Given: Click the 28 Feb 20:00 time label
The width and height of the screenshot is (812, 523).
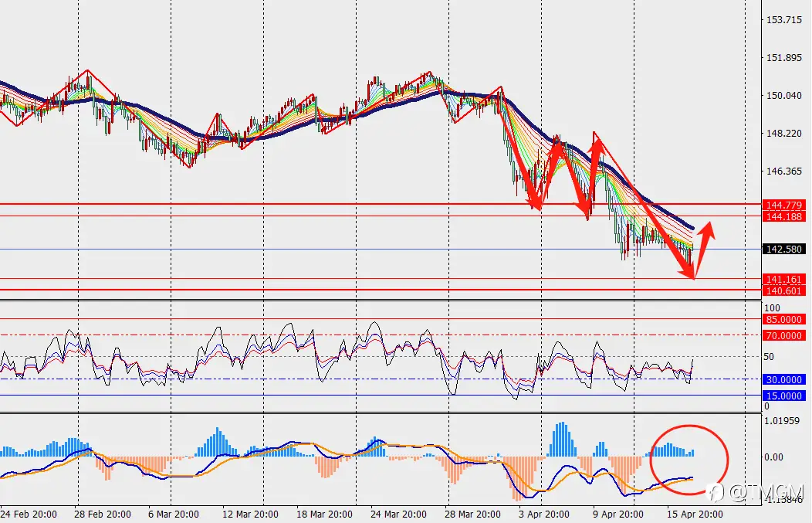Looking at the screenshot, I should pyautogui.click(x=103, y=515).
